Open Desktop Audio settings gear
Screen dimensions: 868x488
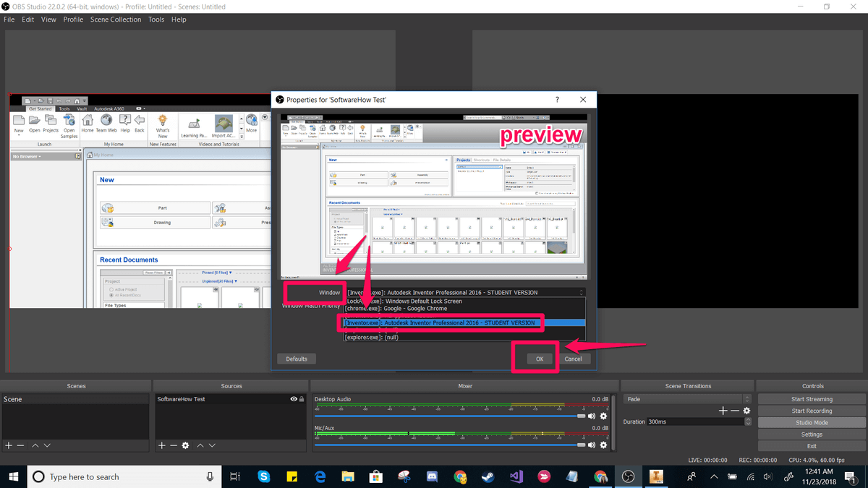603,416
